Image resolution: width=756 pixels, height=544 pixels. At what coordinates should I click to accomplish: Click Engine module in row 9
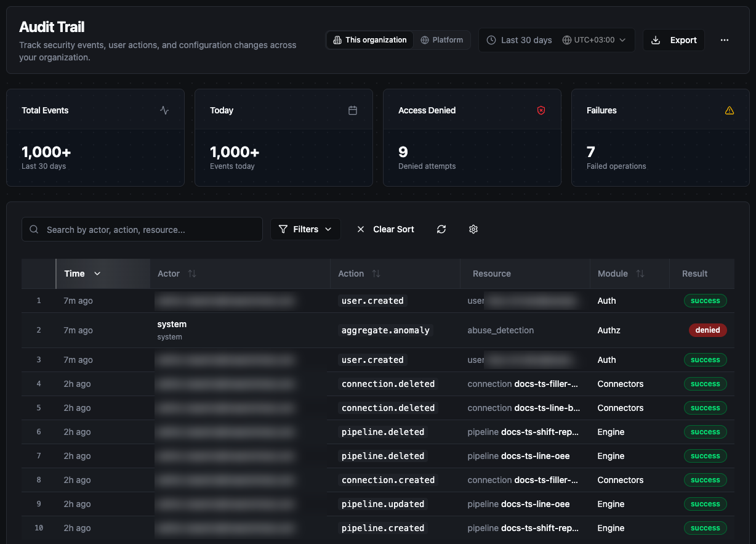[x=611, y=504]
